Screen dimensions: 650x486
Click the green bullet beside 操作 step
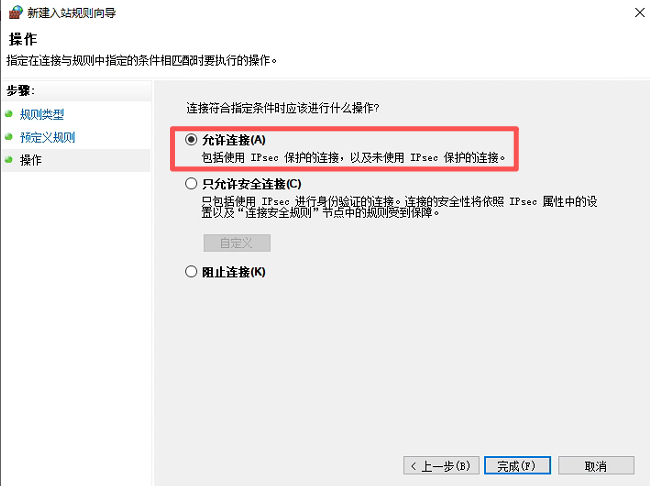(x=9, y=159)
